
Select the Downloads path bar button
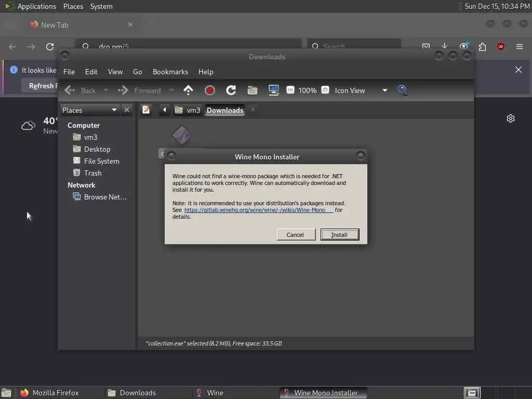tap(225, 110)
